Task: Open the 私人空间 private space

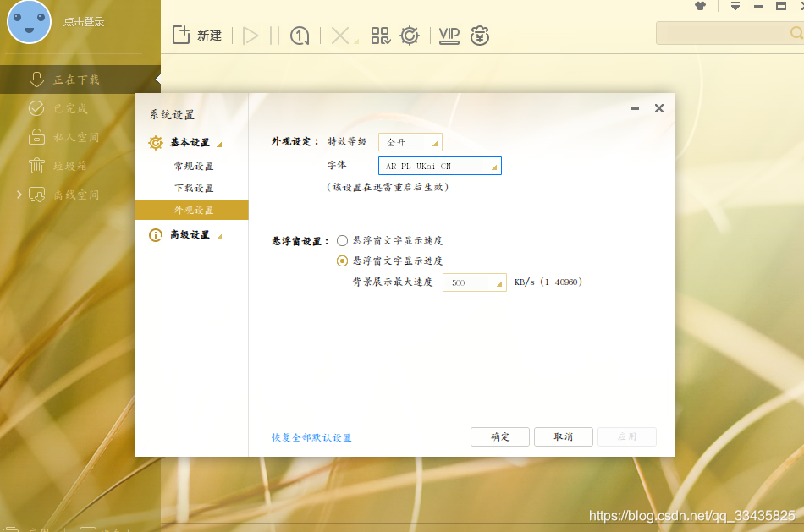Action: click(x=80, y=137)
